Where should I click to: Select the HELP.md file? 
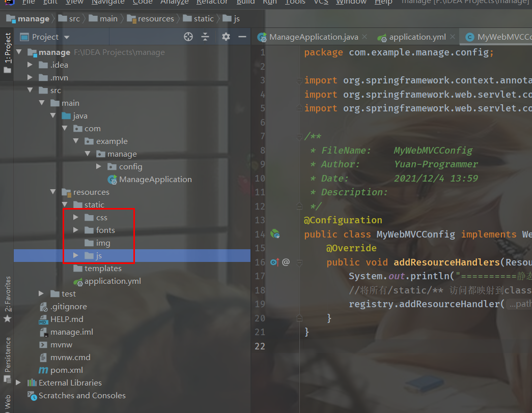point(61,319)
